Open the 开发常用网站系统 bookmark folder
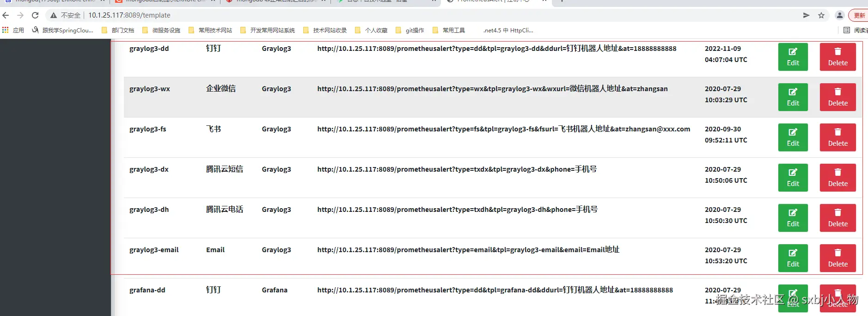Viewport: 868px width, 316px height. [x=268, y=30]
